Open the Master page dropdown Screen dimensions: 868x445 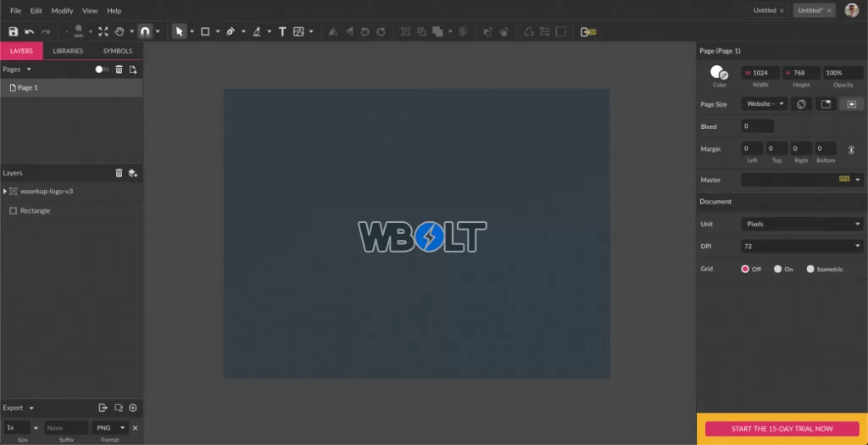pyautogui.click(x=802, y=180)
